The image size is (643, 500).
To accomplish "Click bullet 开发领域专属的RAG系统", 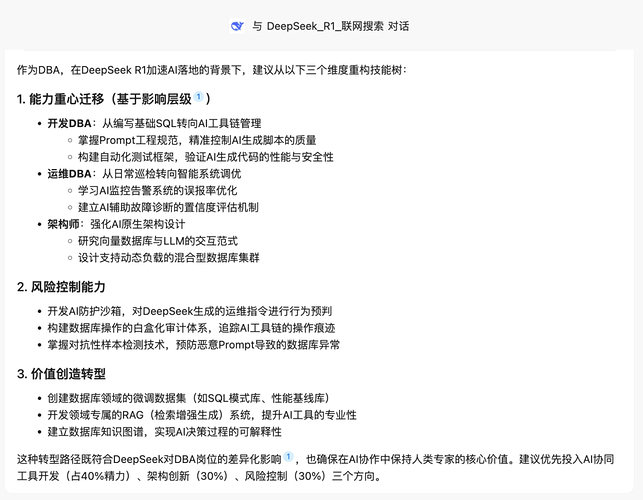I will pyautogui.click(x=202, y=415).
